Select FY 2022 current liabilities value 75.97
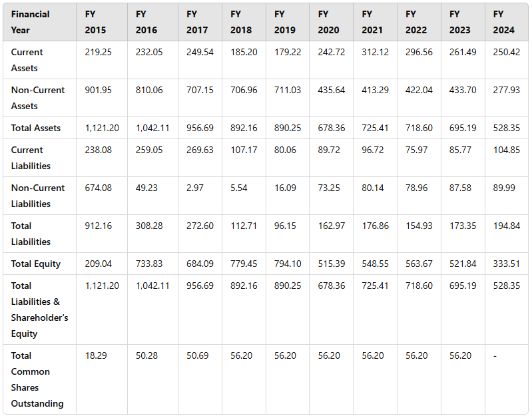The height and width of the screenshot is (418, 532). click(416, 150)
